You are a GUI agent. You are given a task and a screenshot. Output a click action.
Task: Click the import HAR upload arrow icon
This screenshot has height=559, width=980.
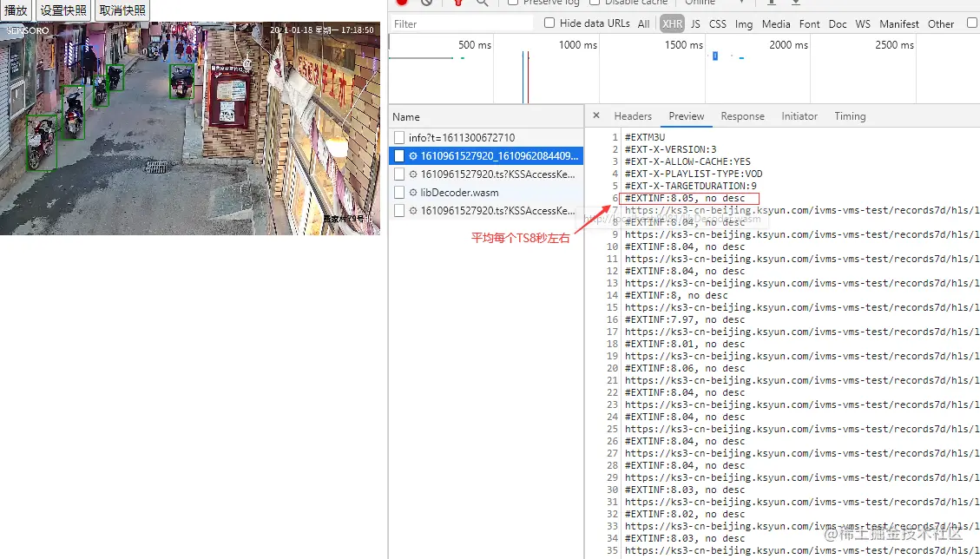(x=772, y=3)
